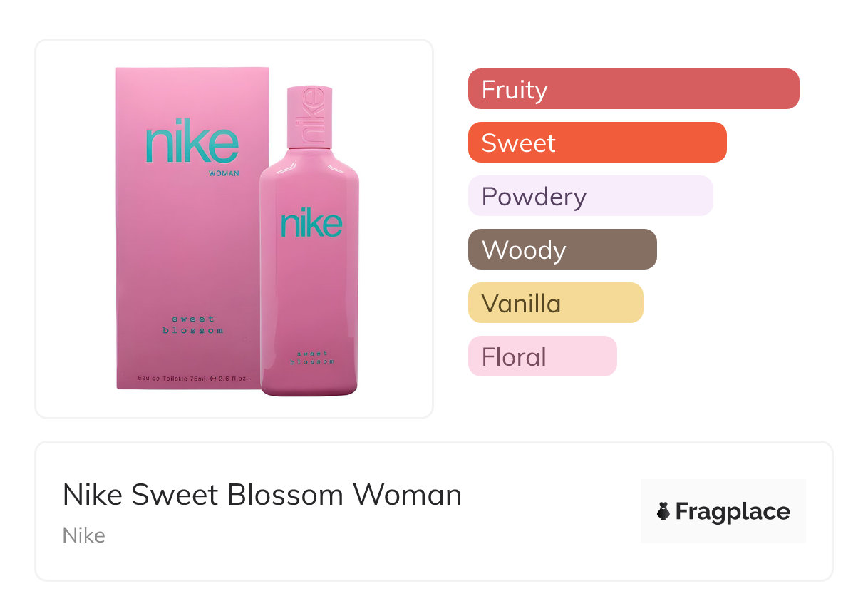868x616 pixels.
Task: Select the Woody accord bar
Action: (x=562, y=250)
